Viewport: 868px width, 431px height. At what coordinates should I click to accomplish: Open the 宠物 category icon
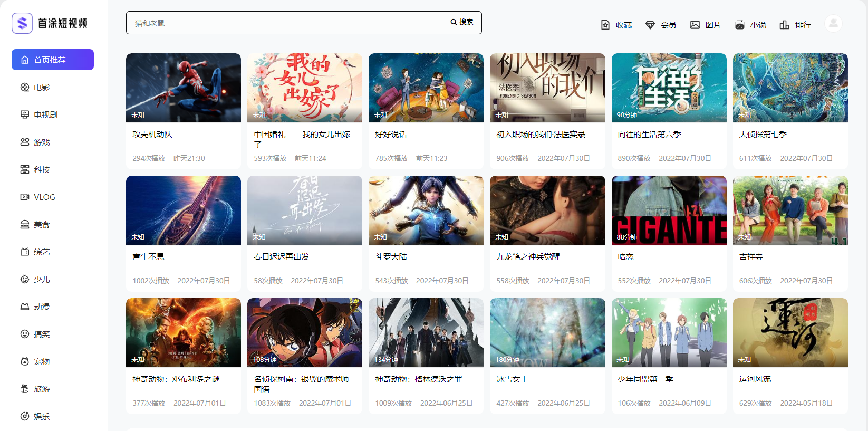pyautogui.click(x=25, y=362)
